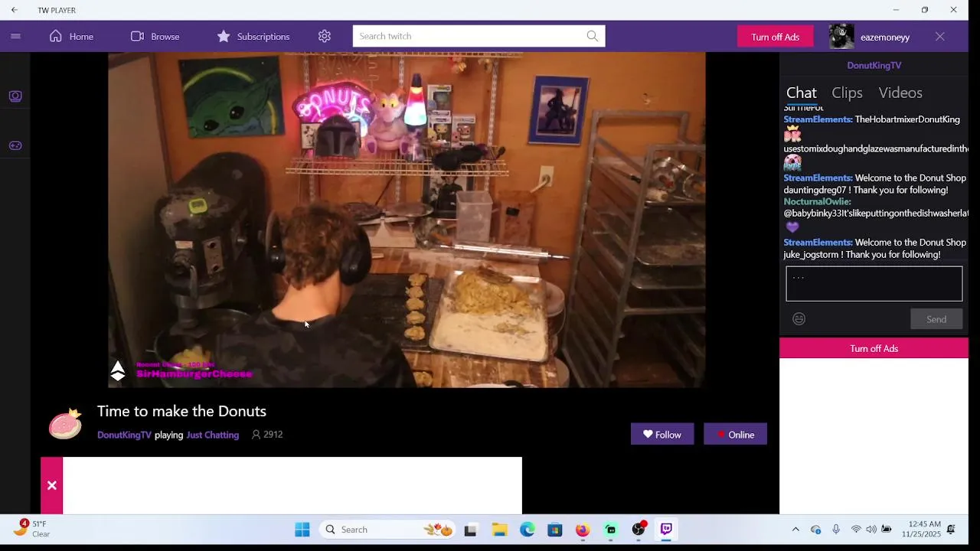This screenshot has width=980, height=551.
Task: Switch to the Clips tab
Action: [847, 93]
